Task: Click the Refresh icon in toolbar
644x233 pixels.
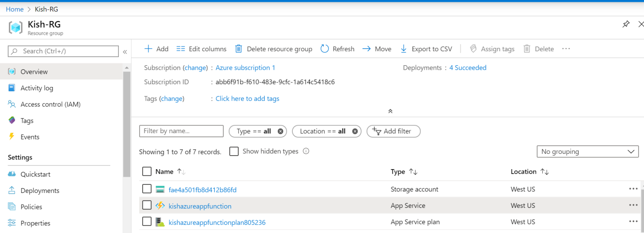Action: click(x=325, y=49)
